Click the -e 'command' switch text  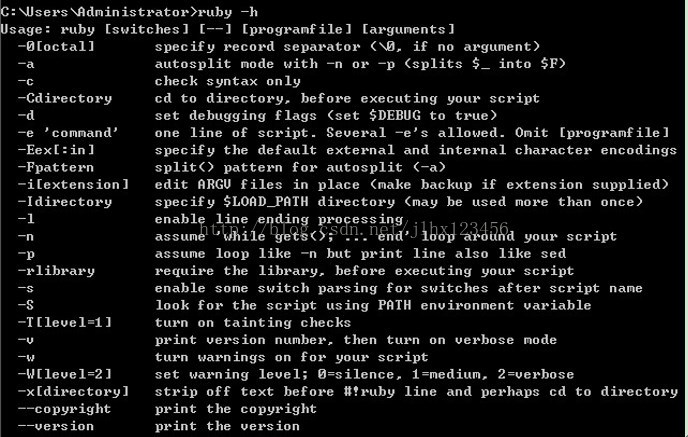pos(68,133)
